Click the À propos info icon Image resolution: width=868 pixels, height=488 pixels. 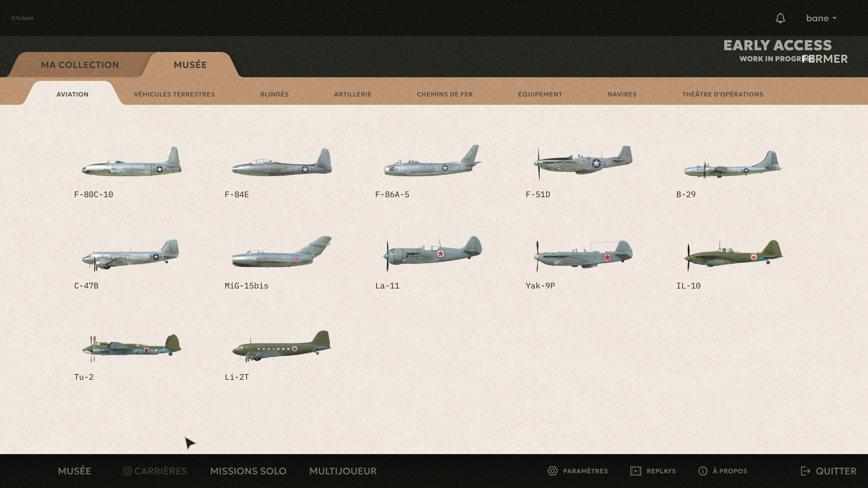[703, 471]
